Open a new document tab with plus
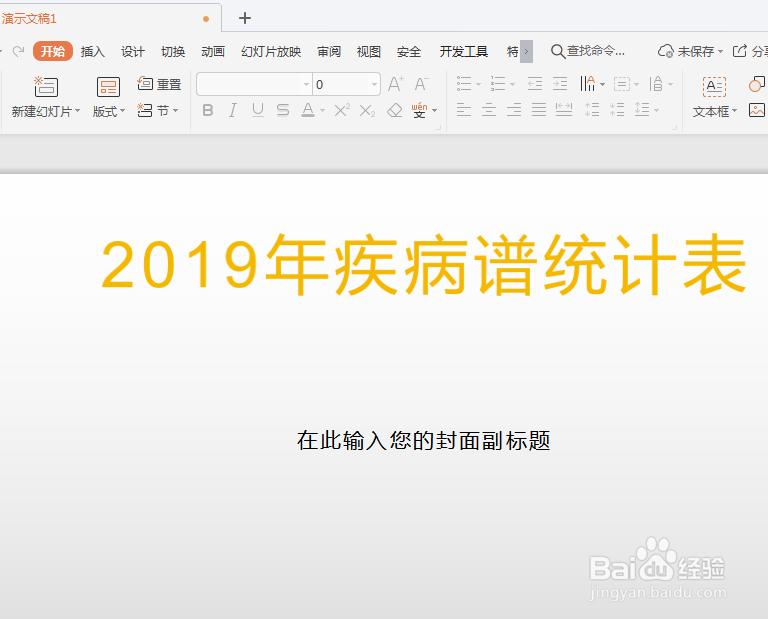This screenshot has height=619, width=768. point(245,18)
